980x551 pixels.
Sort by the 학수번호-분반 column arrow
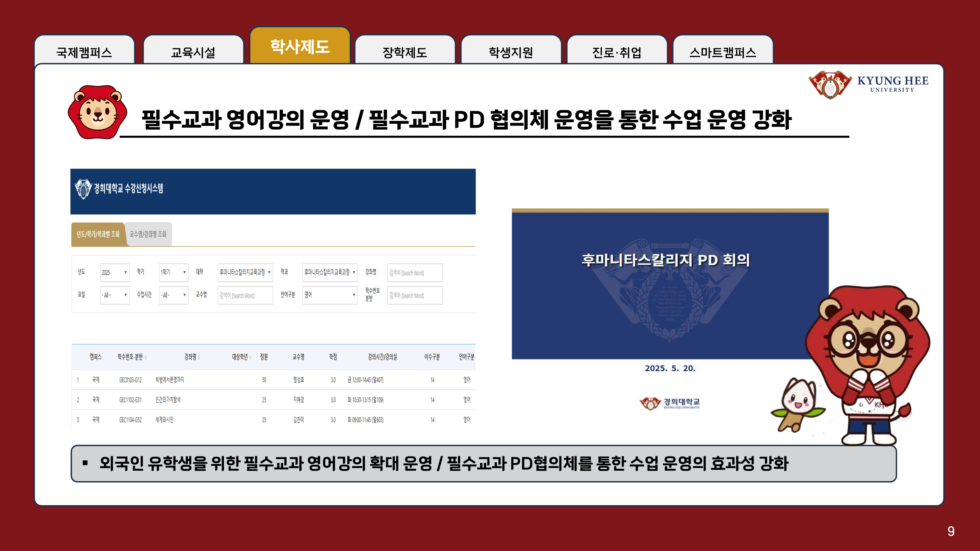[146, 358]
